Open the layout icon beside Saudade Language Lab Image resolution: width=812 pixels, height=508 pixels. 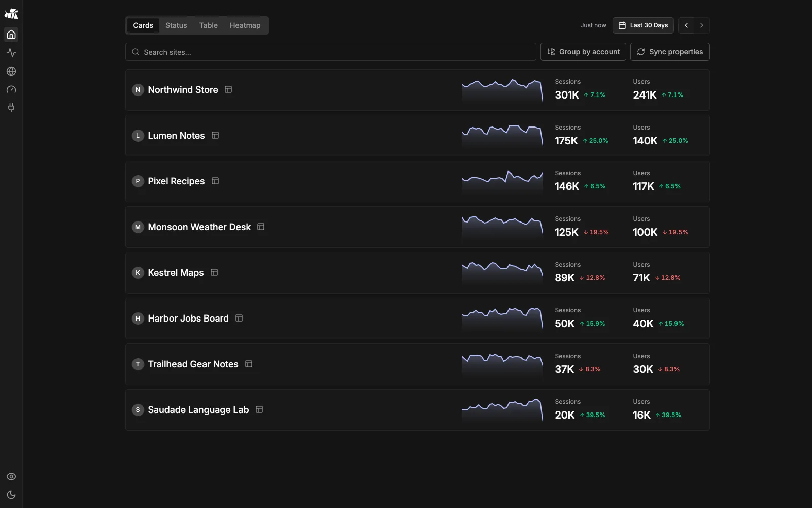259,409
